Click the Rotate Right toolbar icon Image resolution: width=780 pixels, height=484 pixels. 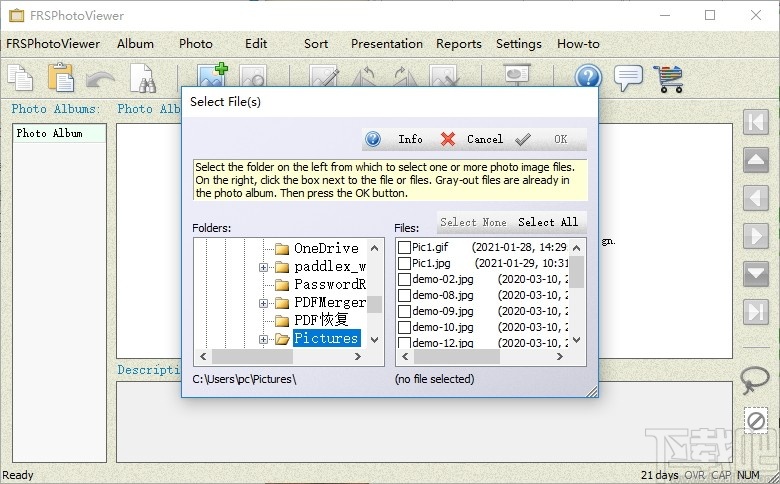pyautogui.click(x=405, y=77)
